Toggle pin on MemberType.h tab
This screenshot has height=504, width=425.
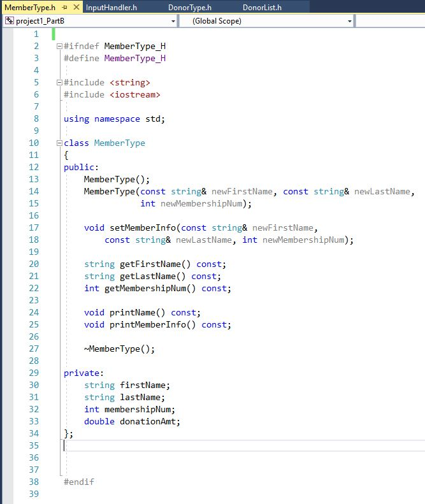click(x=65, y=7)
